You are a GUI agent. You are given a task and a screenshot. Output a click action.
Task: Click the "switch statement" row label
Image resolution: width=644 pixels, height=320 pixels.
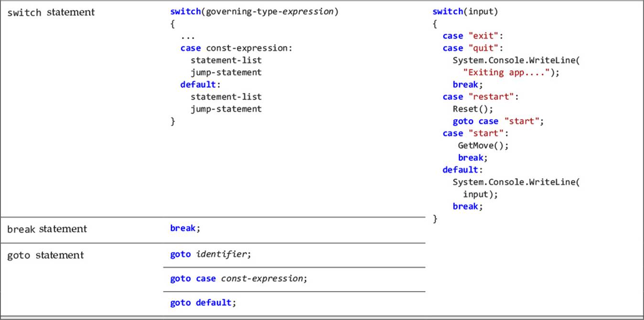click(x=51, y=12)
